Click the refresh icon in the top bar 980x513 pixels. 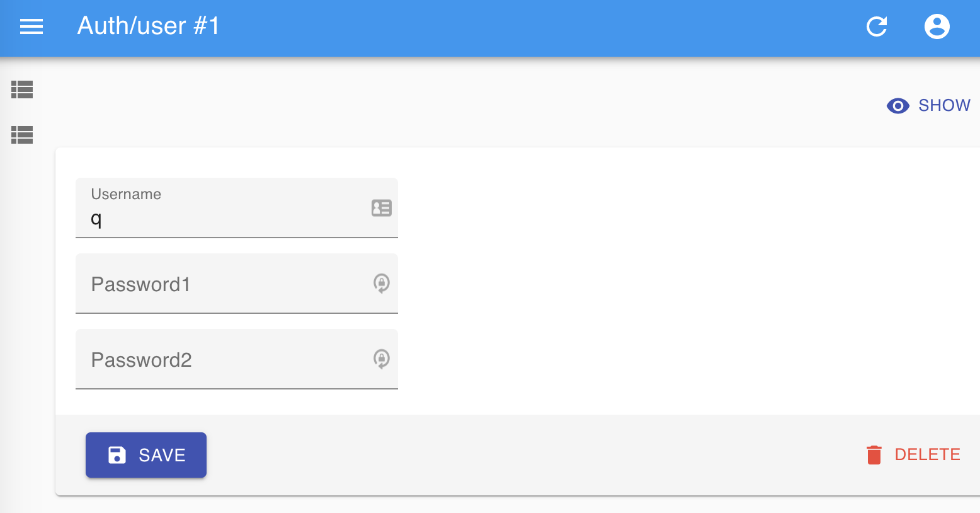click(877, 26)
